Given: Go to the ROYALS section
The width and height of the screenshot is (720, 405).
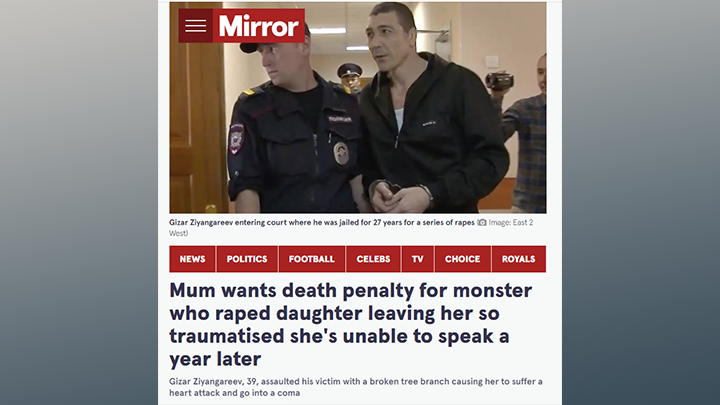Looking at the screenshot, I should click(518, 259).
